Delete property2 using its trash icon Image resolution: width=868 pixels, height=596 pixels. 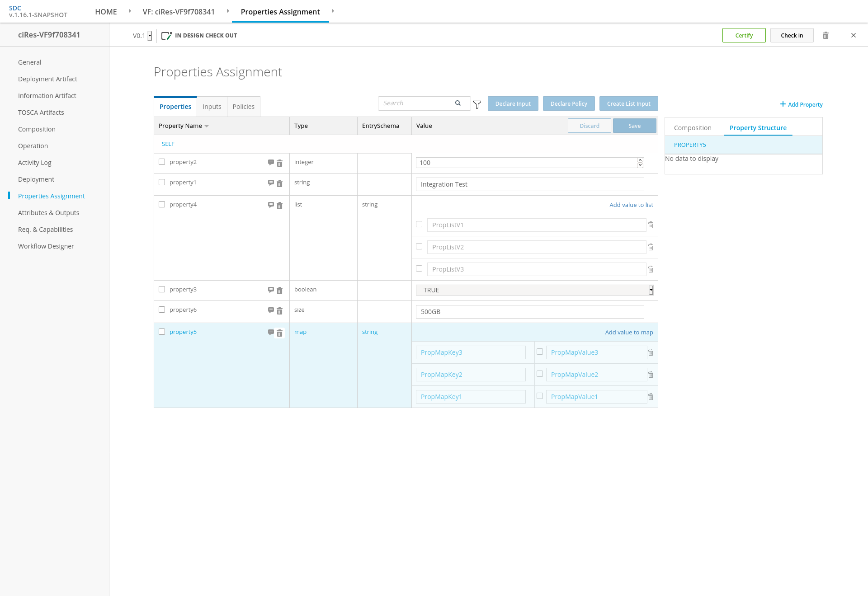pos(279,163)
